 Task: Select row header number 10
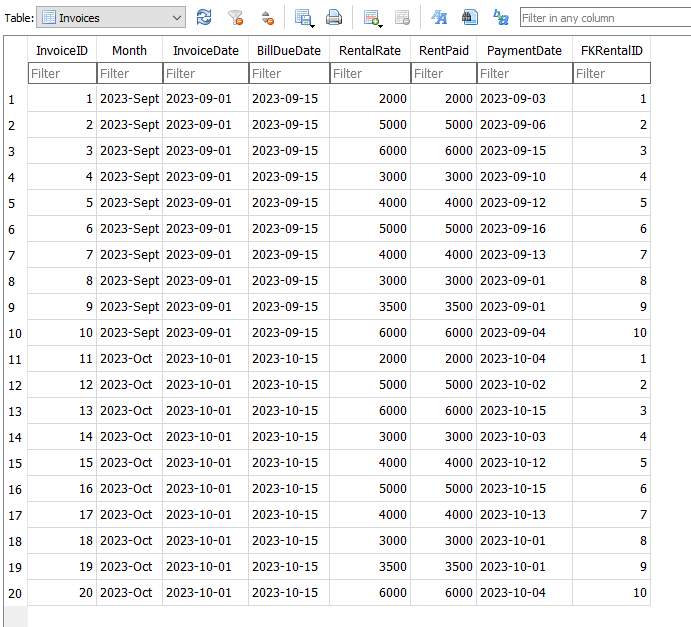pyautogui.click(x=15, y=333)
